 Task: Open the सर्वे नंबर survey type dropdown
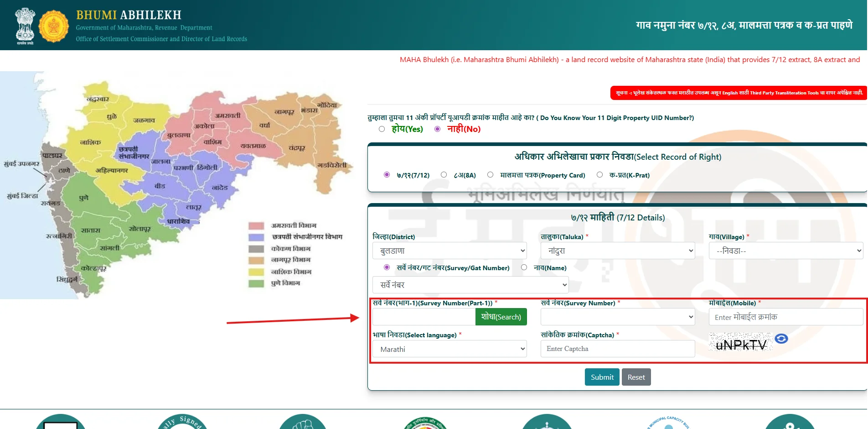(470, 284)
